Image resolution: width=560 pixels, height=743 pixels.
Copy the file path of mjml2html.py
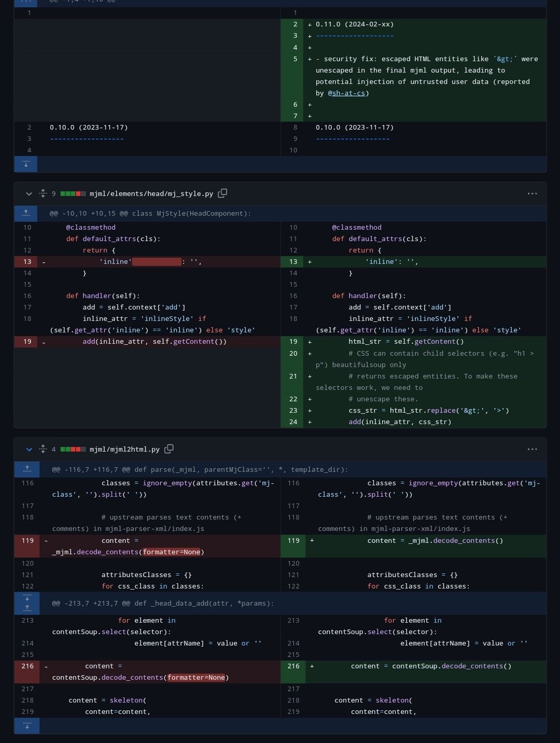click(x=169, y=449)
